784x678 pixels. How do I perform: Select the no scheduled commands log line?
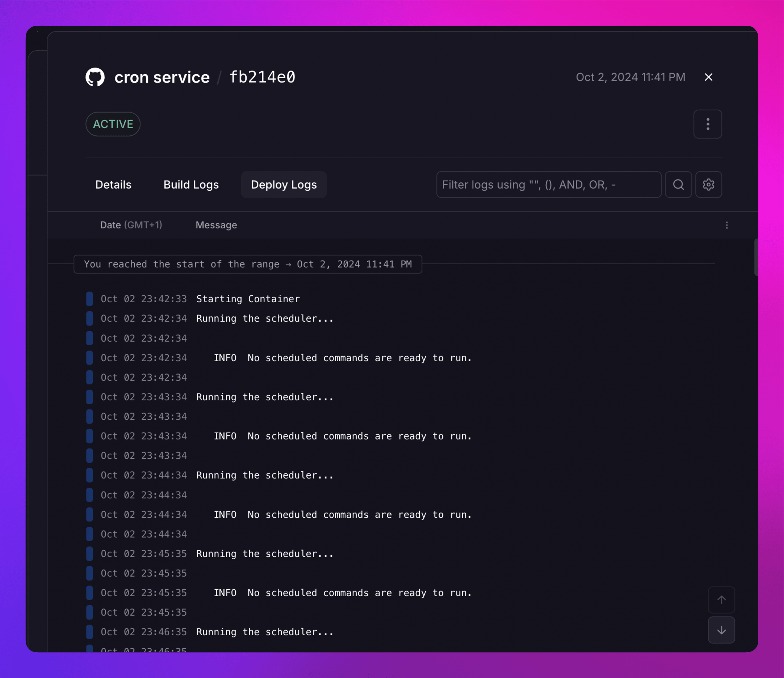click(341, 358)
